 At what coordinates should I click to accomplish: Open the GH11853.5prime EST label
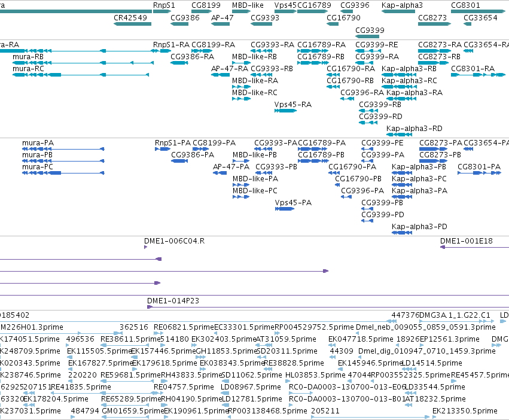227,351
